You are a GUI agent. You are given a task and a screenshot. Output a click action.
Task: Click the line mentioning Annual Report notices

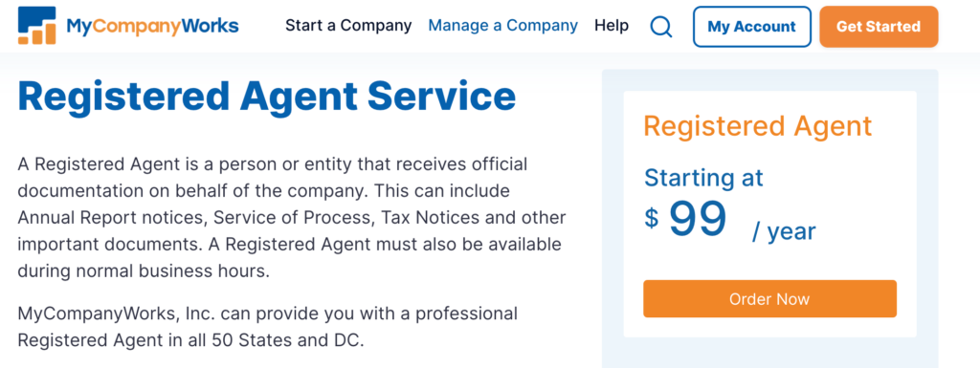tap(292, 218)
